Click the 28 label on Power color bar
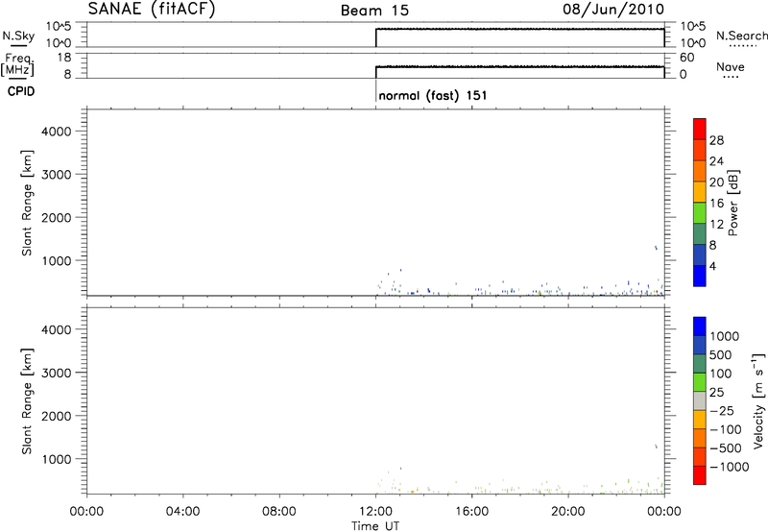 pyautogui.click(x=716, y=140)
